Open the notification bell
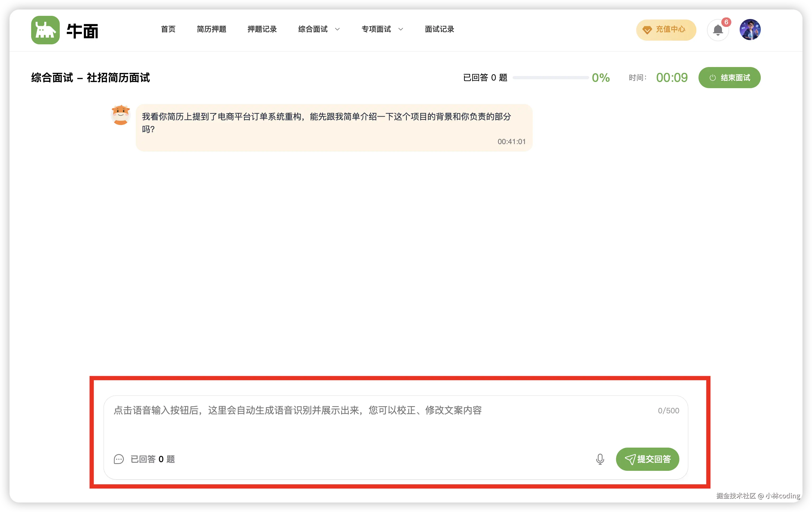 tap(717, 30)
